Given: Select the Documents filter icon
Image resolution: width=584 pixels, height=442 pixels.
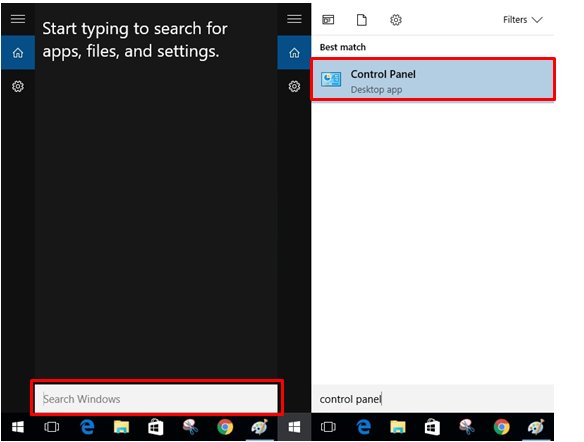Looking at the screenshot, I should tap(362, 20).
